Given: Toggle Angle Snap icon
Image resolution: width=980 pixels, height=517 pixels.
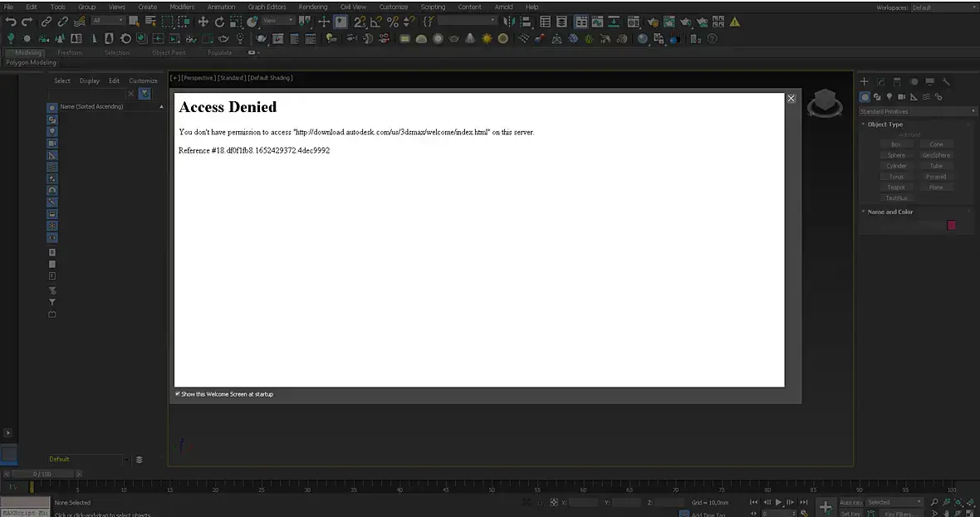Looking at the screenshot, I should pyautogui.click(x=375, y=22).
